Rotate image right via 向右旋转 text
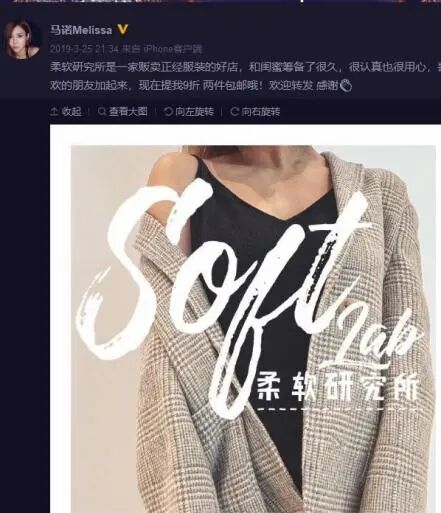 coord(261,111)
